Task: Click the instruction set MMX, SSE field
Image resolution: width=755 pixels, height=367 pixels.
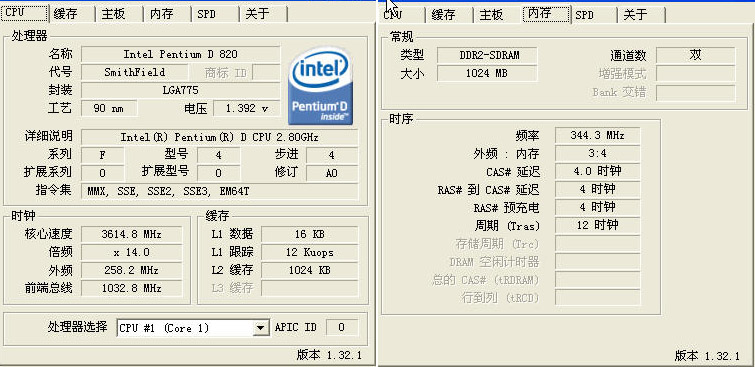Action: [x=220, y=191]
